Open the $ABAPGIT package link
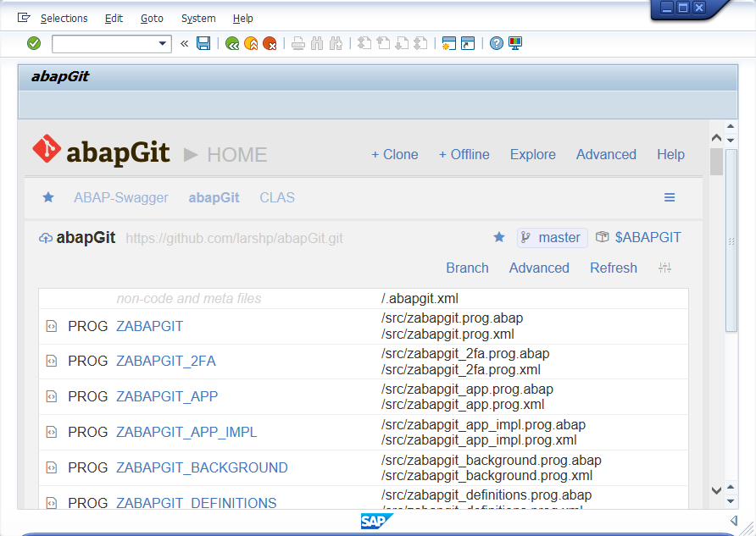This screenshot has height=536, width=756. (x=648, y=237)
